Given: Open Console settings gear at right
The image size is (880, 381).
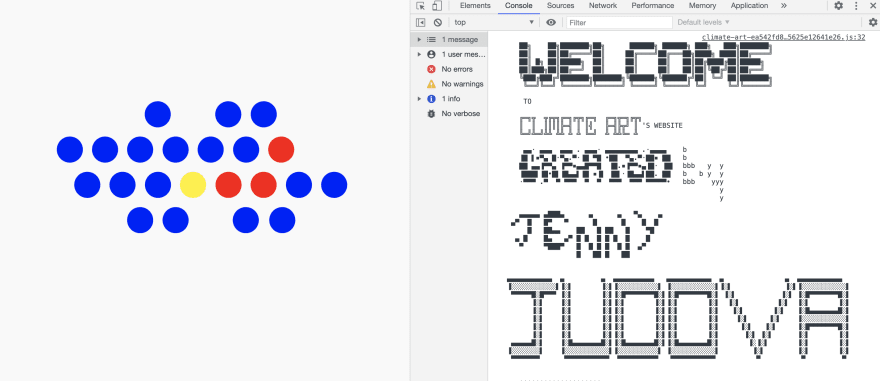Looking at the screenshot, I should 873,22.
